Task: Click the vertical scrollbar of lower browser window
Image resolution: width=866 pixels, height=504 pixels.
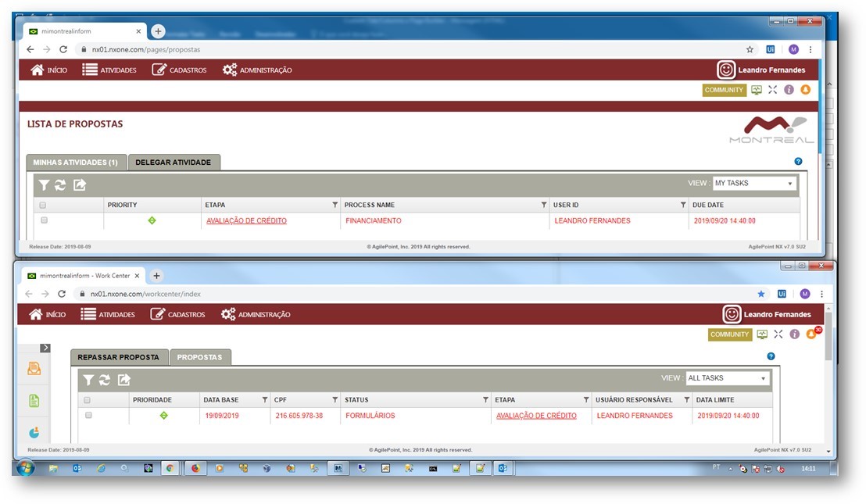Action: click(829, 344)
